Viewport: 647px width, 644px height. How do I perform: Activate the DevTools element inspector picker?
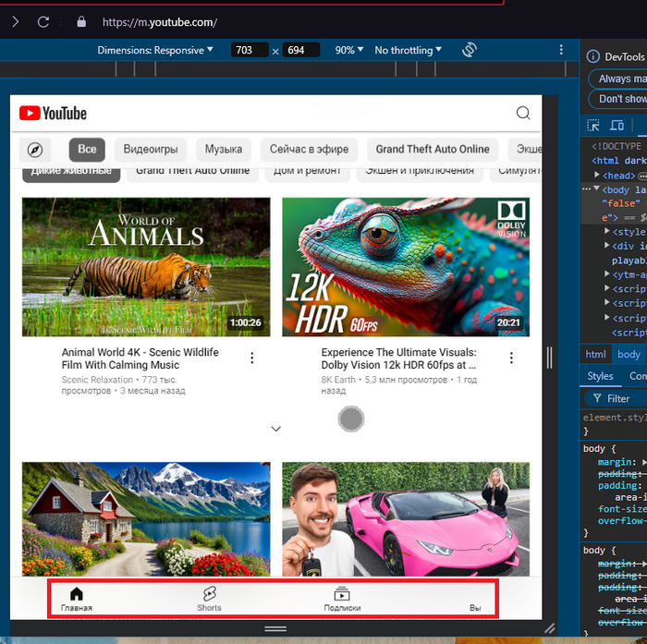click(594, 125)
